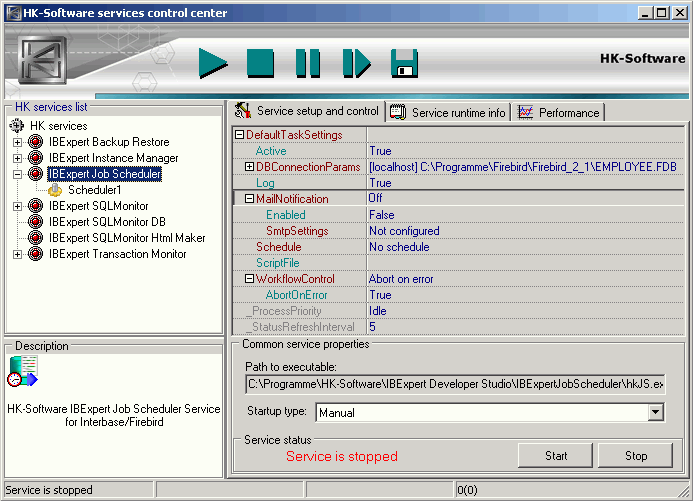Expand the IBExpert Instance Manager node
693x501 pixels.
(x=17, y=158)
